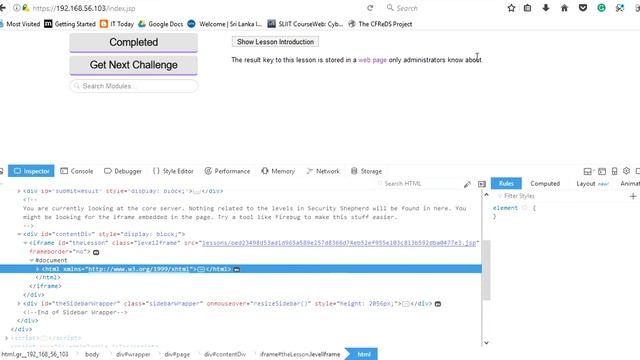The height and width of the screenshot is (360, 640).
Task: Toggle the sidebar pane icon beside eyedropper
Action: tap(482, 184)
